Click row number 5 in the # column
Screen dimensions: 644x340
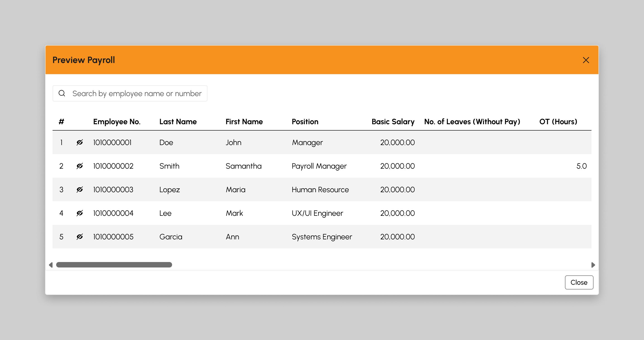61,236
